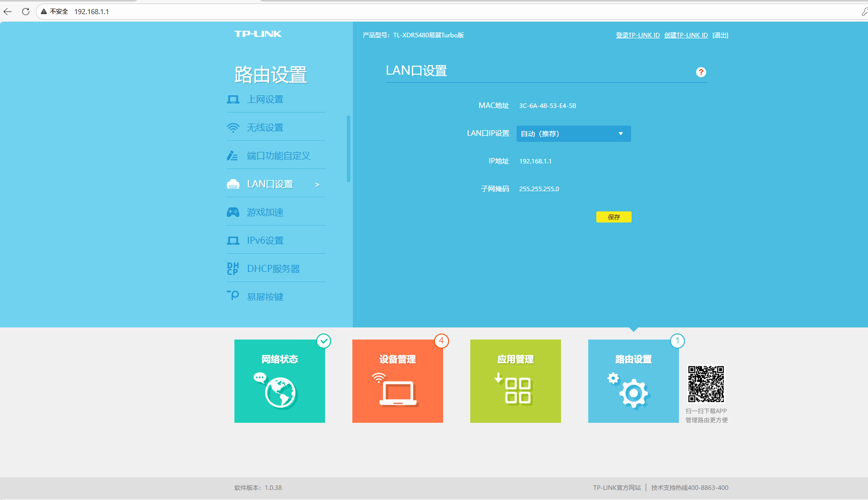This screenshot has height=500, width=868.
Task: Click the red help question mark icon
Action: pos(701,72)
